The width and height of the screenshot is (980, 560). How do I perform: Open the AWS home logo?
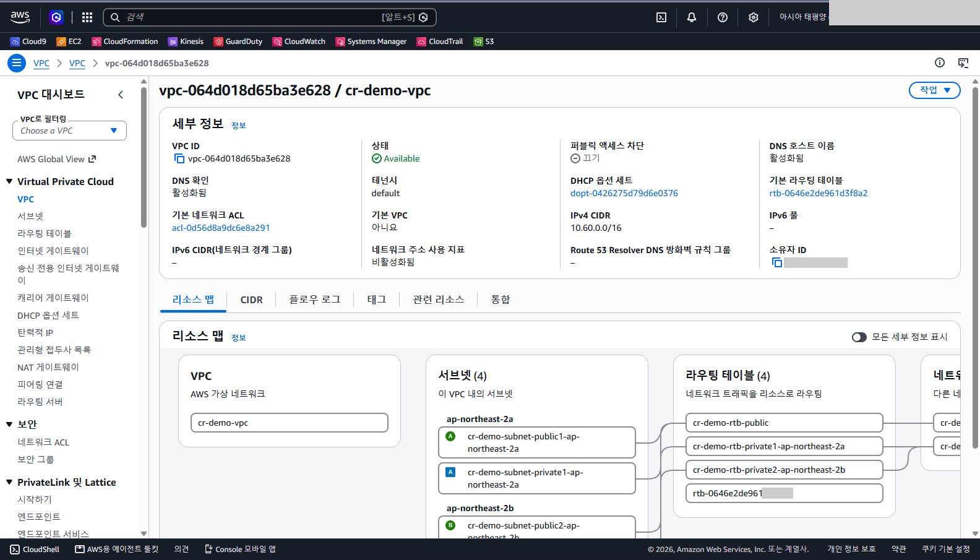(x=20, y=17)
